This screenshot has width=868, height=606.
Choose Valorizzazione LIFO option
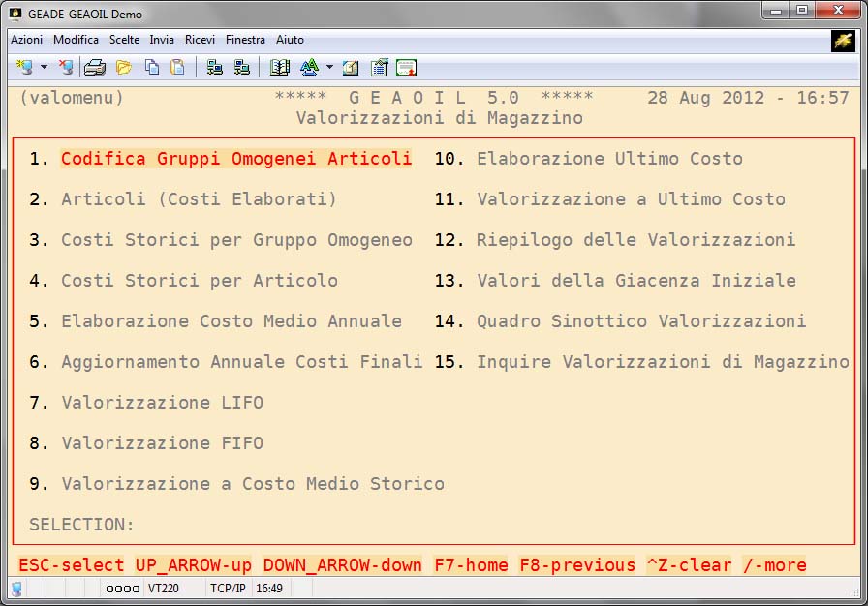[x=162, y=403]
